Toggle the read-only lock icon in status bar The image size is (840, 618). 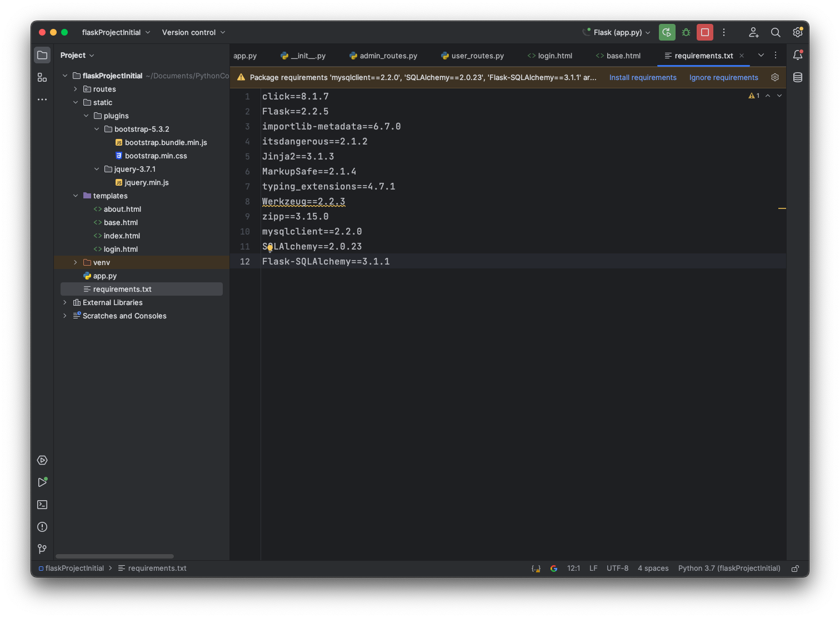click(795, 569)
